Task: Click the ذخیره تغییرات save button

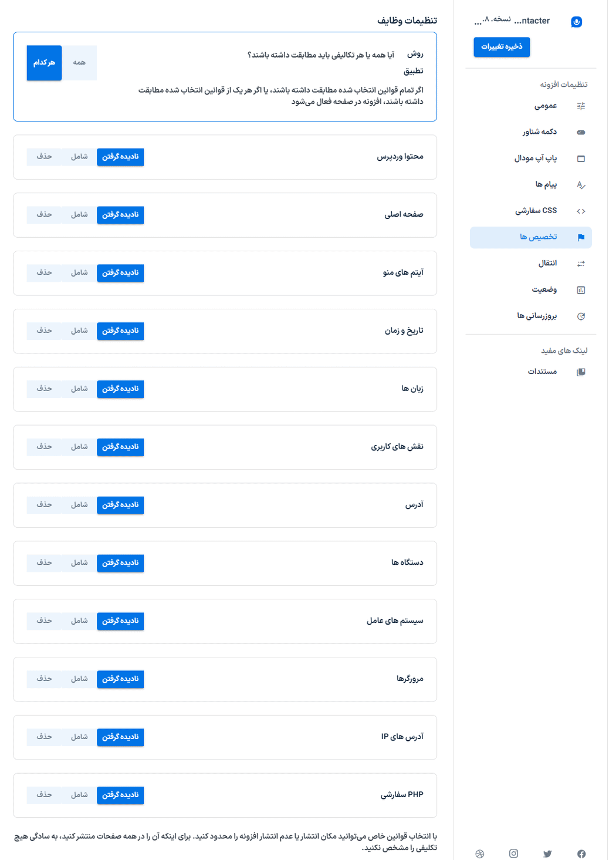Action: click(502, 47)
